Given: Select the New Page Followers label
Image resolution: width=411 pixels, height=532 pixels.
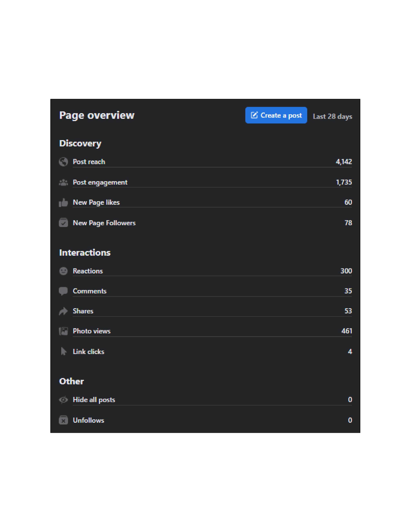Looking at the screenshot, I should pos(104,223).
